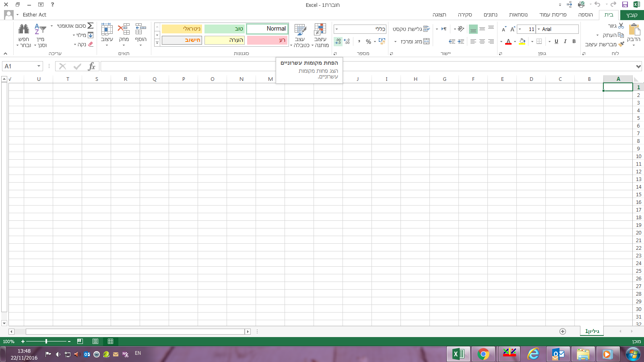
Task: Toggle Bold formatting
Action: click(x=574, y=41)
